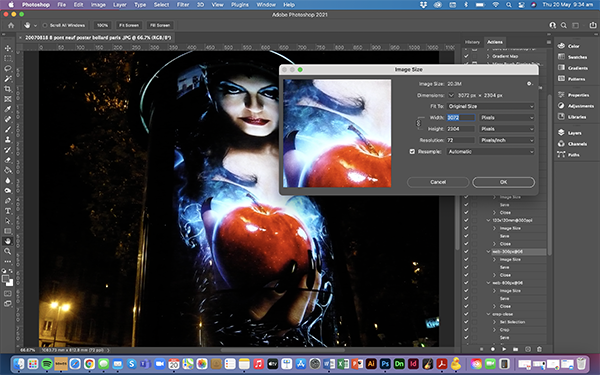The height and width of the screenshot is (375, 600).
Task: Open Width units Pixels dropdown
Action: 507,117
